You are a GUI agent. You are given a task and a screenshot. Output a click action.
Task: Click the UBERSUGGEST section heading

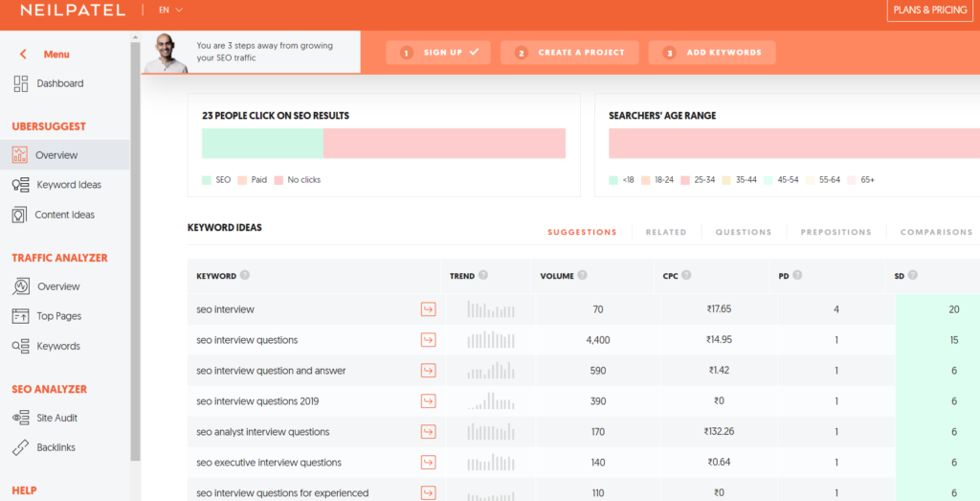click(x=49, y=126)
